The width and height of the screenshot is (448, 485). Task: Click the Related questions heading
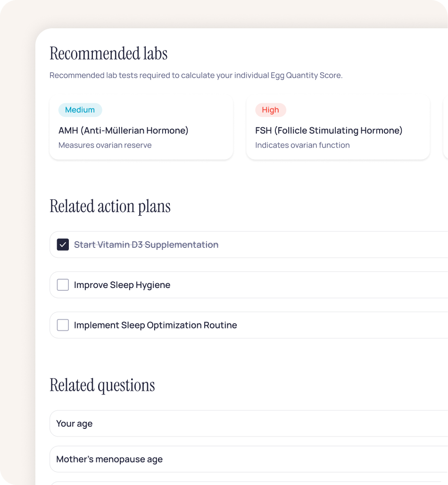[x=102, y=385]
